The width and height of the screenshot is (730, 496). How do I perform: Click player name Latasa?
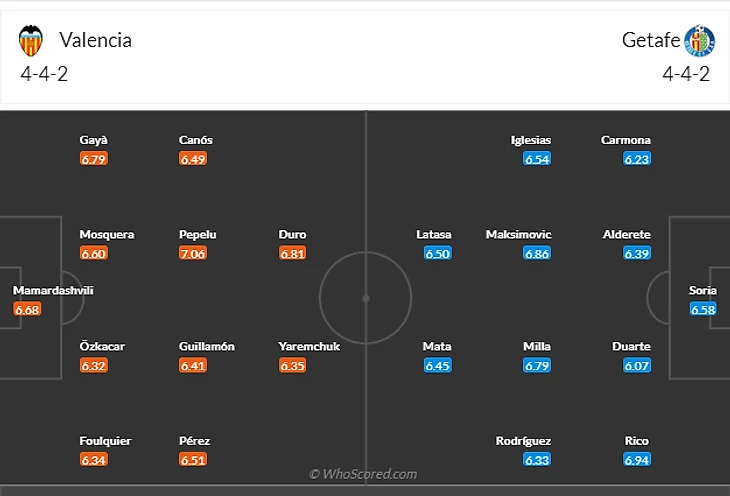[x=434, y=234]
